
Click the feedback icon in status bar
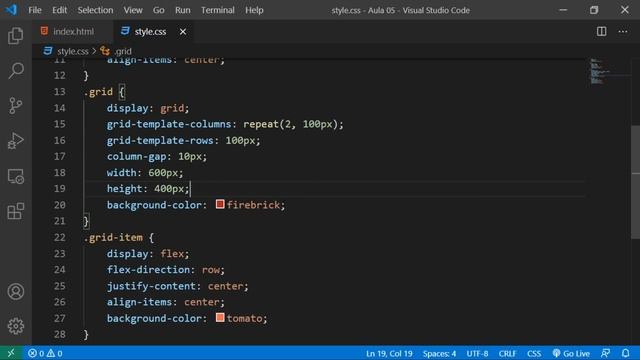(x=605, y=353)
